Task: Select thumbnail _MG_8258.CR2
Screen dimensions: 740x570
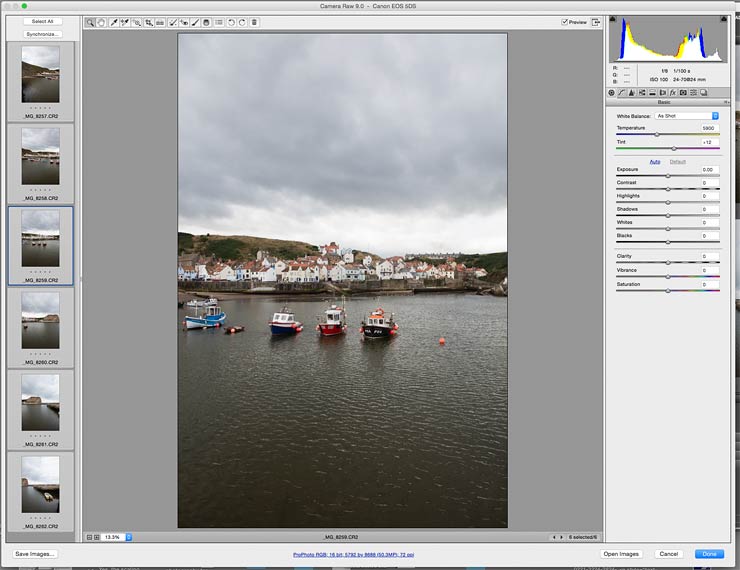Action: click(x=41, y=163)
